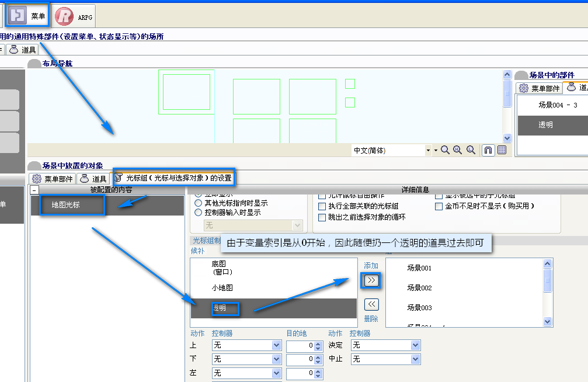Toggle the magnet snap icon
Viewport: 588px width, 382px height.
tap(488, 150)
